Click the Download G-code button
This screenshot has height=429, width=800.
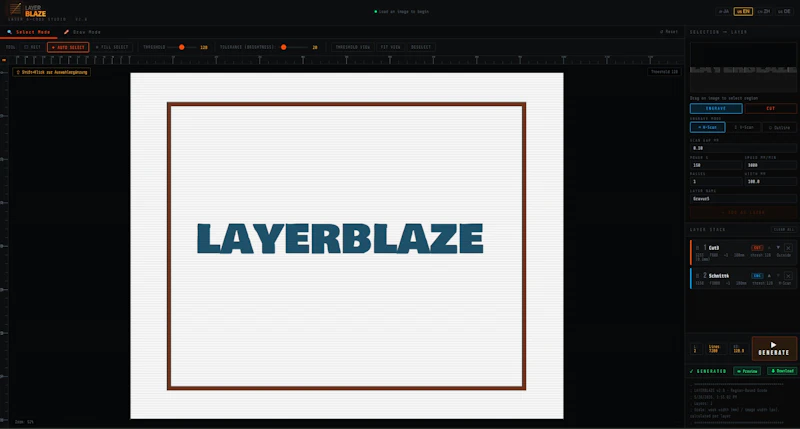click(782, 371)
